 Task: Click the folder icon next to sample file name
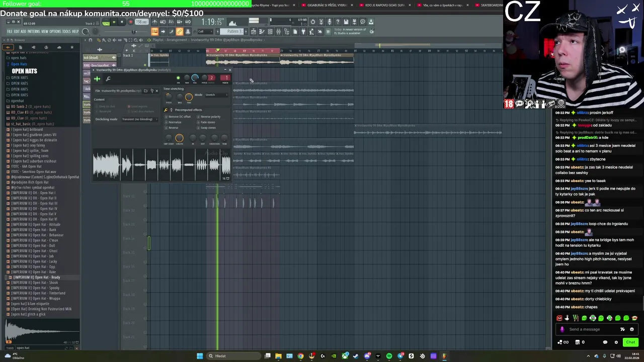(x=145, y=91)
